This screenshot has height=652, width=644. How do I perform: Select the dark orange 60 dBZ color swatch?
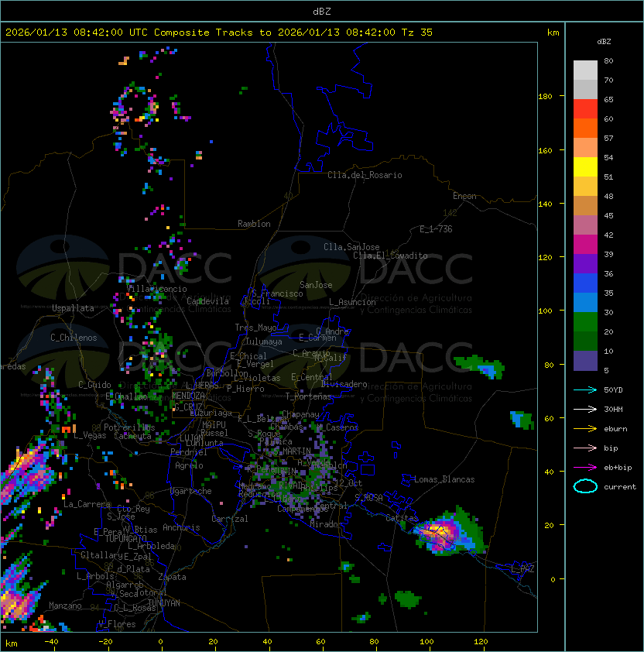[x=585, y=128]
